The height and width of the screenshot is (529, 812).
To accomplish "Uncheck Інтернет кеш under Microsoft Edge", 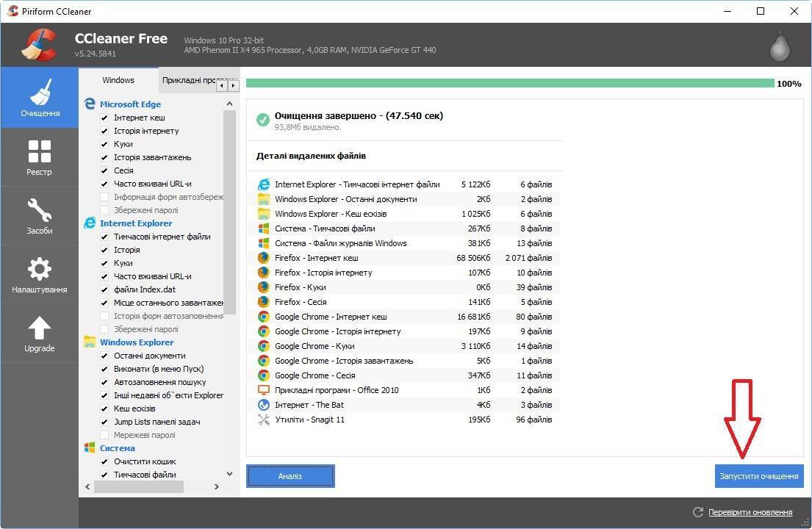I will pos(104,118).
